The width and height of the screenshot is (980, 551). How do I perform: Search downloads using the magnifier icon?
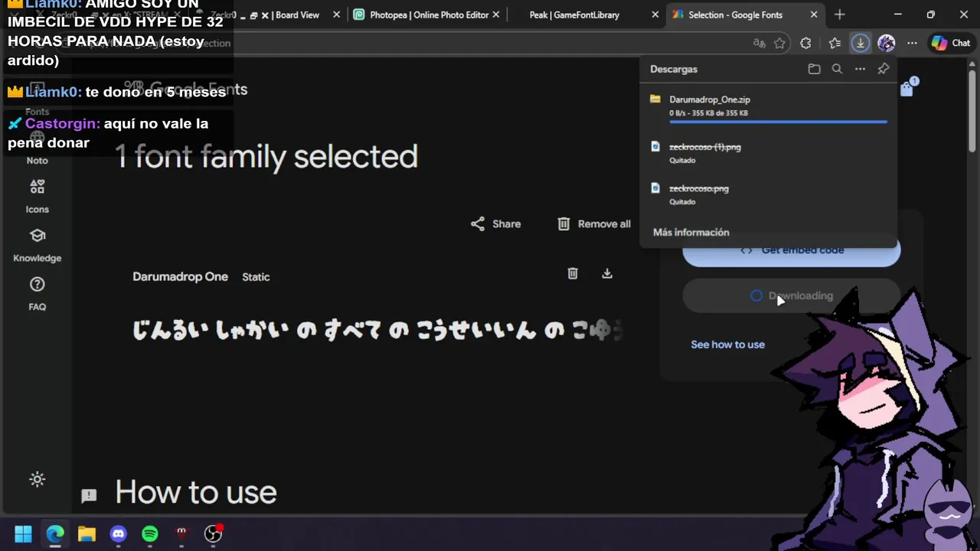837,69
